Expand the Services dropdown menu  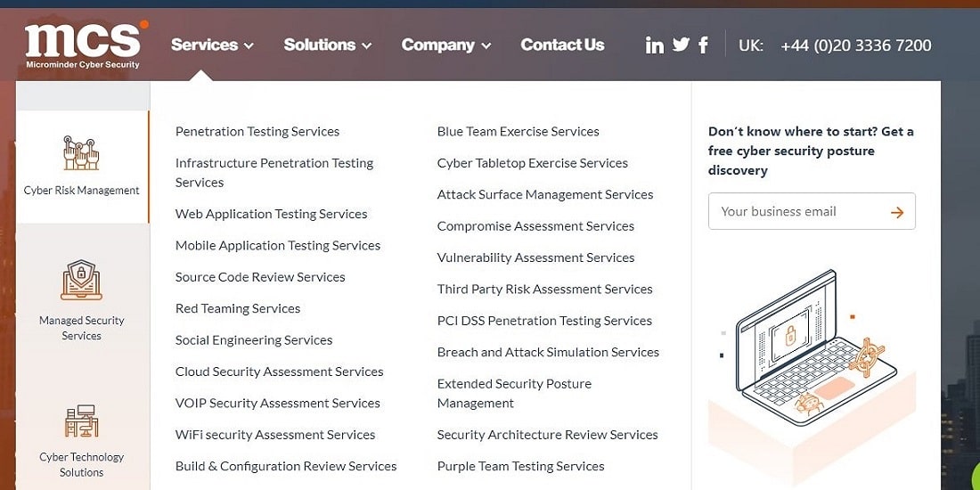pyautogui.click(x=212, y=45)
